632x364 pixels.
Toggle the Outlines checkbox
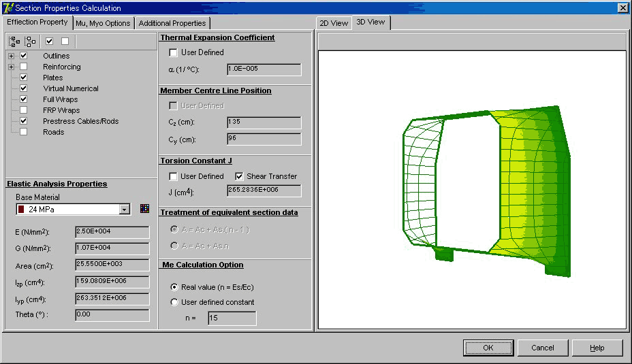23,56
